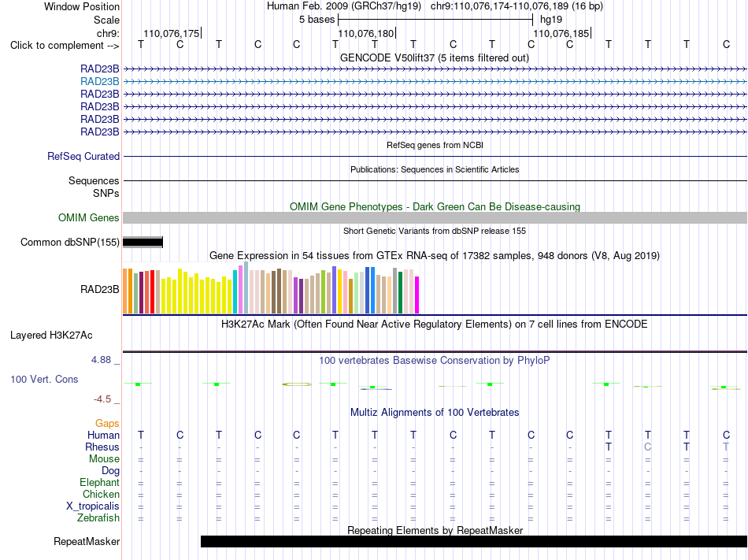The height and width of the screenshot is (560, 748).
Task: Click the yellow hollow PhyloP conservation bar
Action: click(297, 384)
